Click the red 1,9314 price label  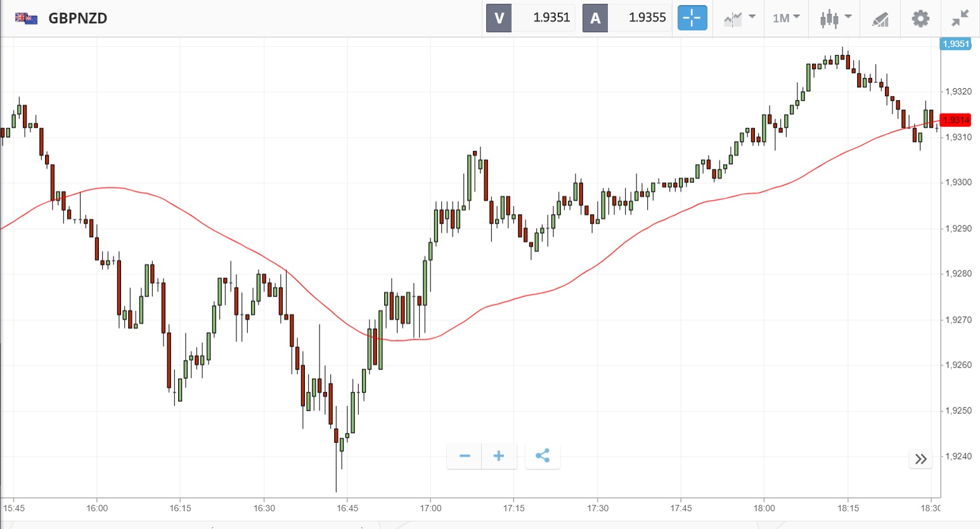(956, 120)
